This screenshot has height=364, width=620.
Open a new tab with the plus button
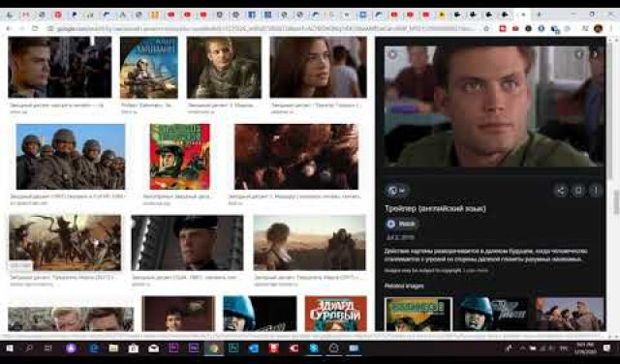pos(539,15)
